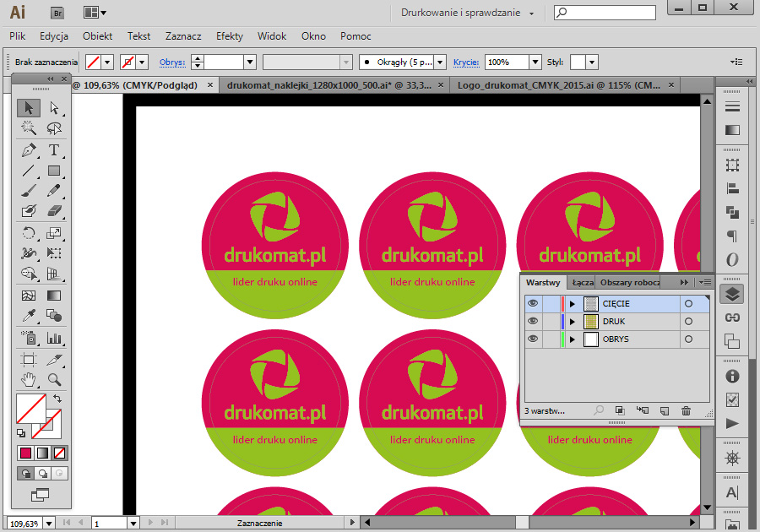Select the Rectangle tool
Image resolution: width=760 pixels, height=532 pixels.
click(x=54, y=171)
